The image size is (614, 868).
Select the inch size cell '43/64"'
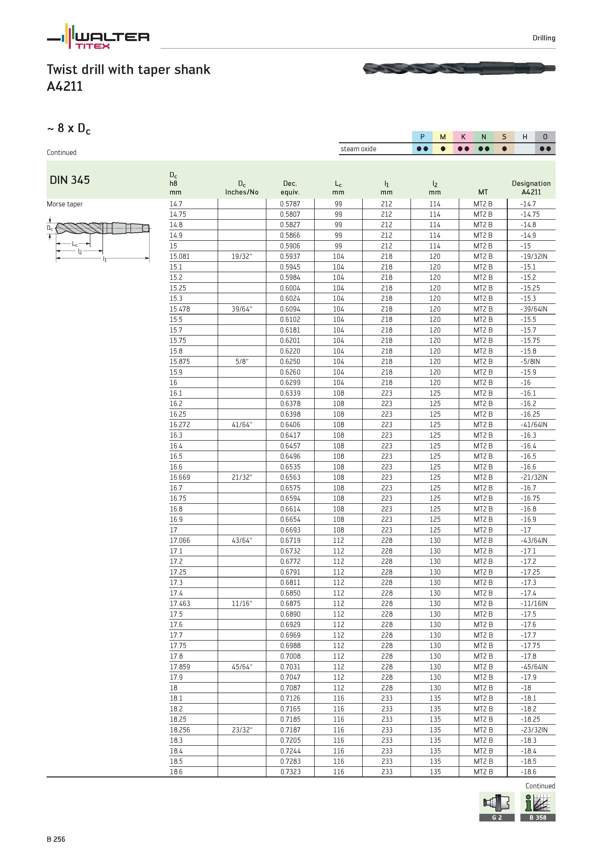(x=242, y=540)
